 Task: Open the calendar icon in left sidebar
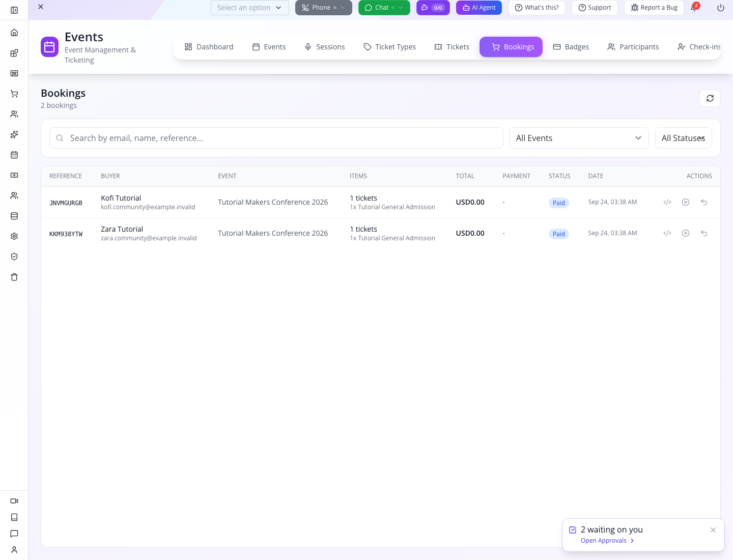click(x=14, y=155)
